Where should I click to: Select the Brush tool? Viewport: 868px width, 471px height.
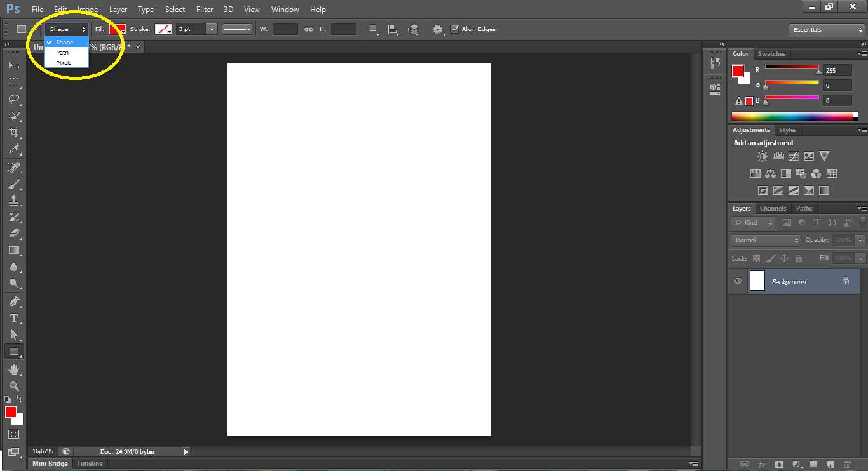[x=14, y=184]
